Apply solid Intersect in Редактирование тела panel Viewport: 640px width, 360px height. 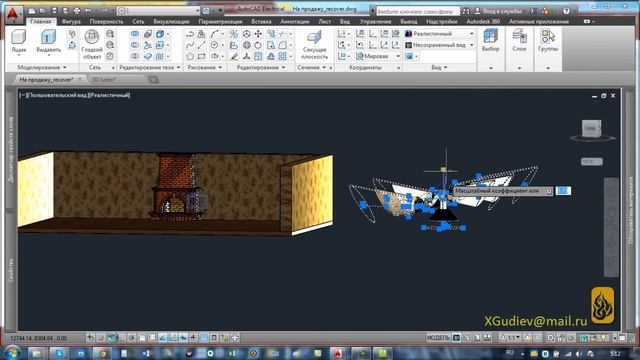(135, 56)
